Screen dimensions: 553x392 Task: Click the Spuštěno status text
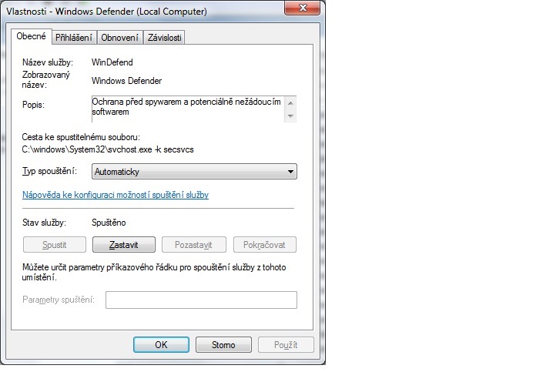(109, 223)
